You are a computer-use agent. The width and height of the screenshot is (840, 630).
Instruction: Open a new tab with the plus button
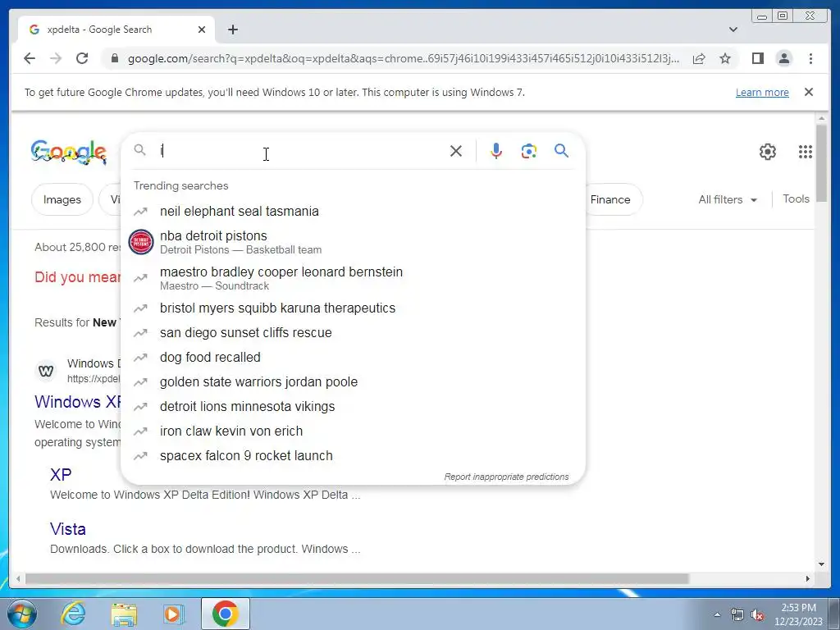[x=232, y=30]
